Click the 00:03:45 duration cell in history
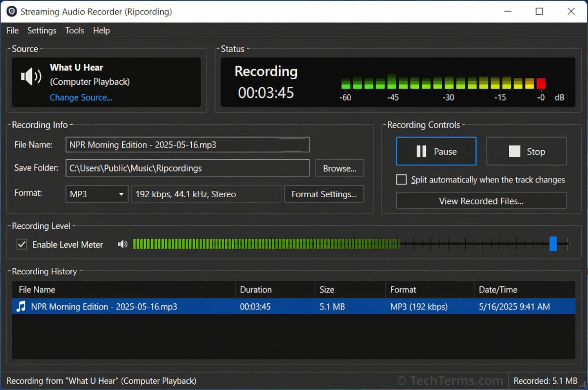Screen dimensions: 588x390 tap(255, 306)
